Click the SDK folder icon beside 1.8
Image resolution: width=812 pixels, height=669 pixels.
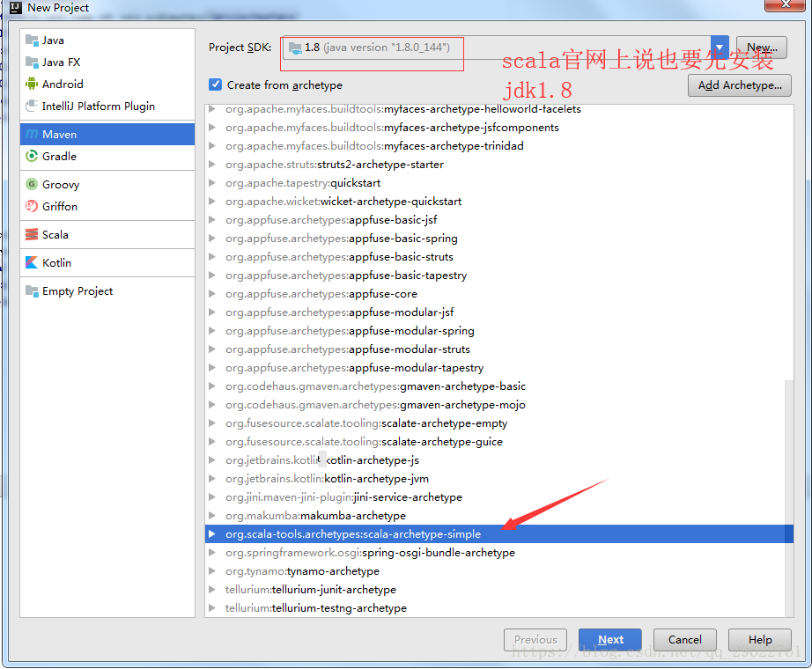pos(295,48)
